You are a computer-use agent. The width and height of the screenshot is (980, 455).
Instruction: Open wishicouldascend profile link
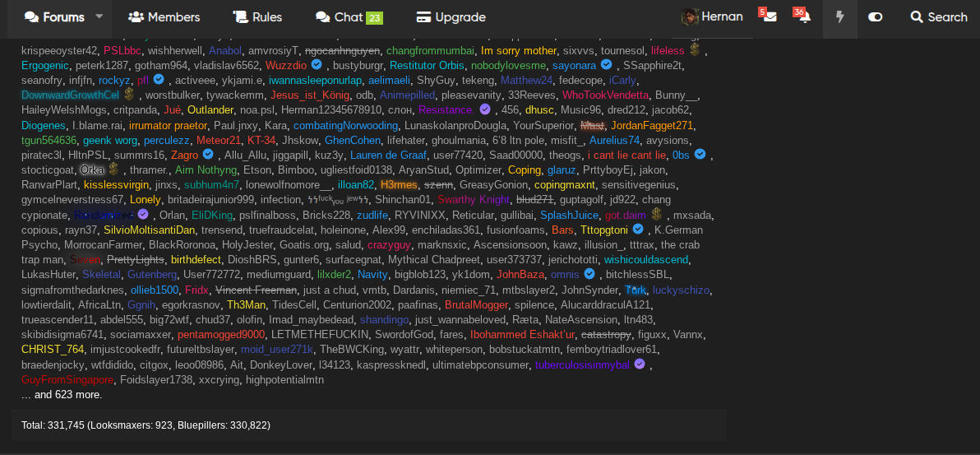click(x=646, y=259)
